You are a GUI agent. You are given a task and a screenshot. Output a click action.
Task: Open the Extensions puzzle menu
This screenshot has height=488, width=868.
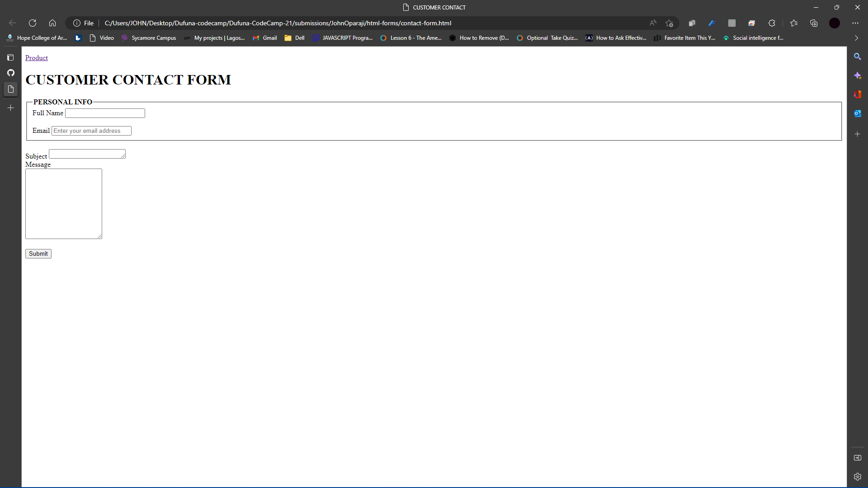(772, 23)
